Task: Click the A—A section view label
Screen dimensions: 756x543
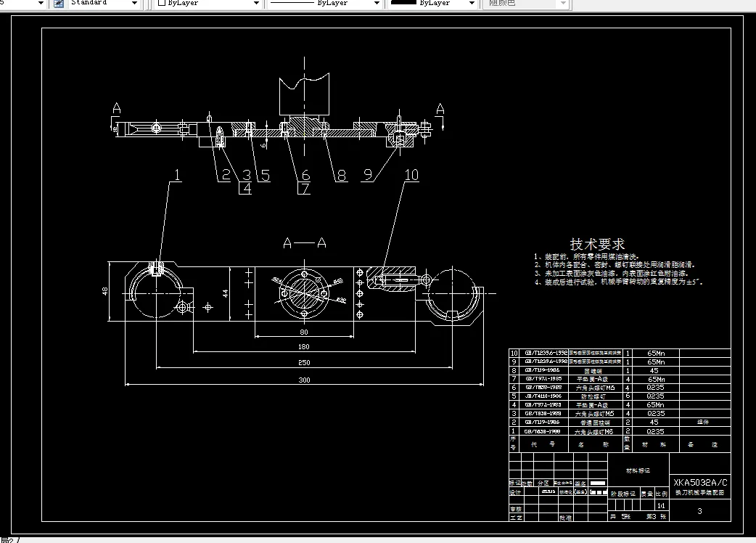Action: click(304, 243)
